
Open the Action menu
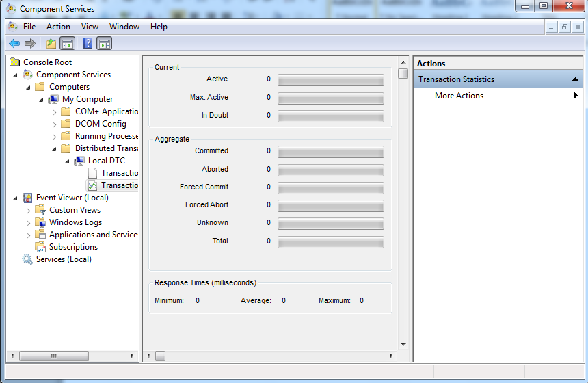click(58, 27)
